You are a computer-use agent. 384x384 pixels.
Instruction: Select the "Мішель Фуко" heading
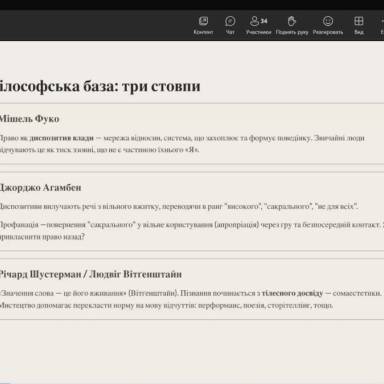pyautogui.click(x=29, y=119)
